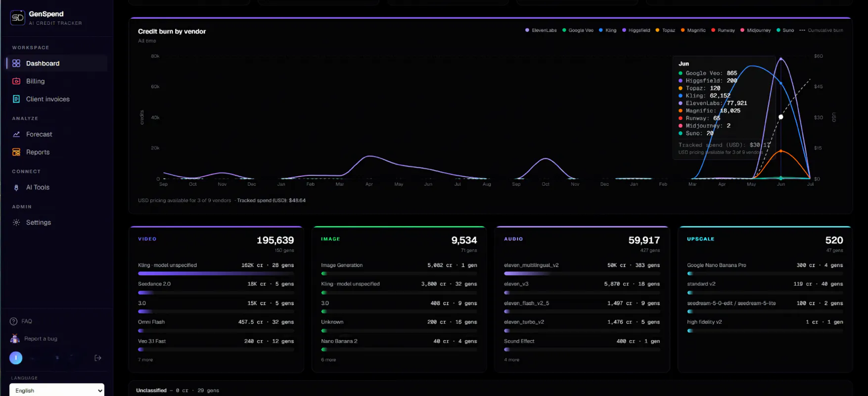The height and width of the screenshot is (396, 868).
Task: Click the Credit burn by vendor title
Action: (x=172, y=31)
